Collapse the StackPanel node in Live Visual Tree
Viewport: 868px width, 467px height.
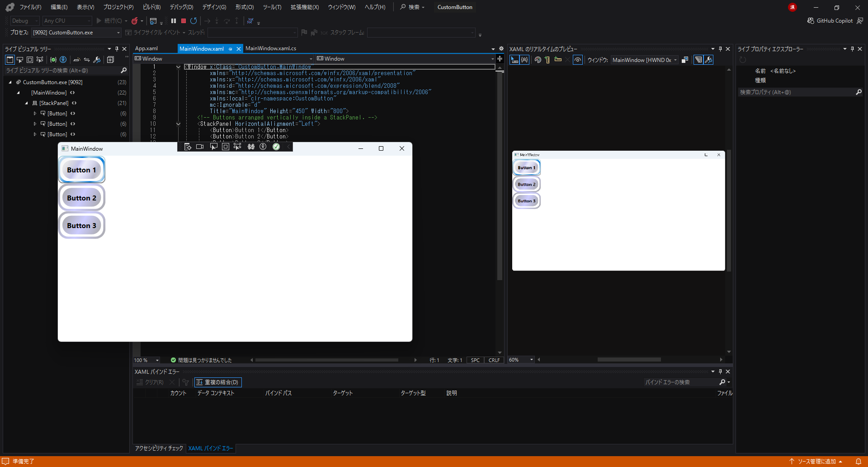(27, 103)
